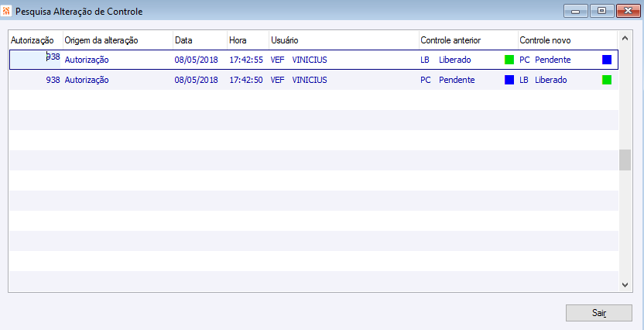This screenshot has width=644, height=330.
Task: Click date 08/05/2018 in 17:42:50 row
Action: click(x=197, y=80)
